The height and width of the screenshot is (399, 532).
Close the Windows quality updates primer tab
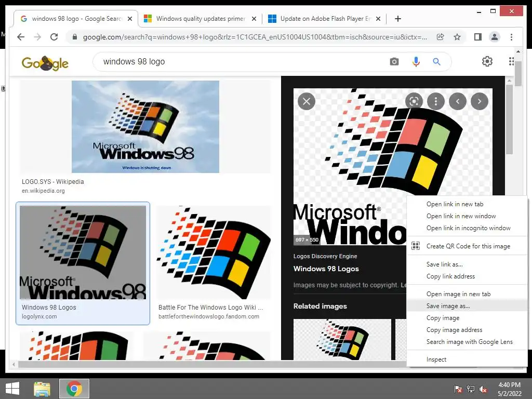(x=254, y=19)
